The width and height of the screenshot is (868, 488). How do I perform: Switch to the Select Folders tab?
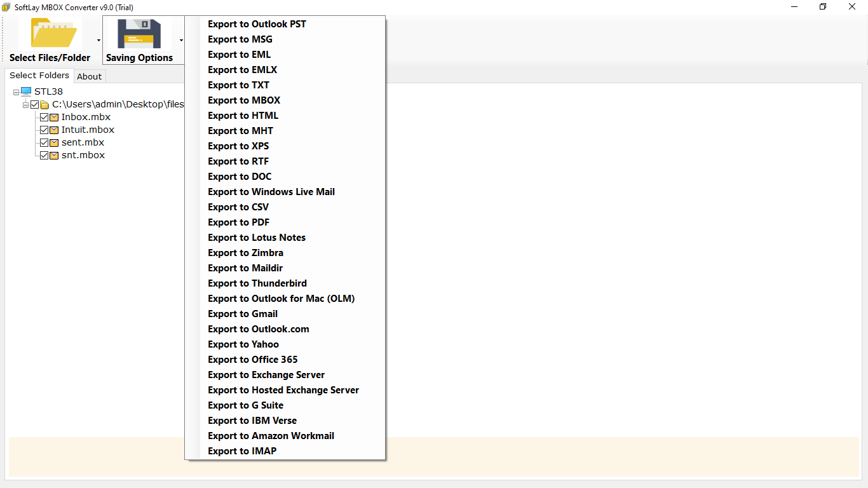pyautogui.click(x=39, y=75)
